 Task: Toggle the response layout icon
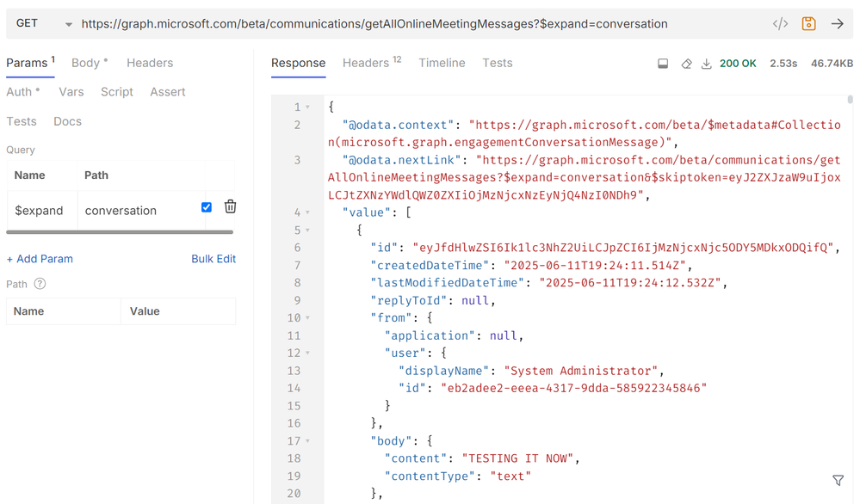pos(663,64)
